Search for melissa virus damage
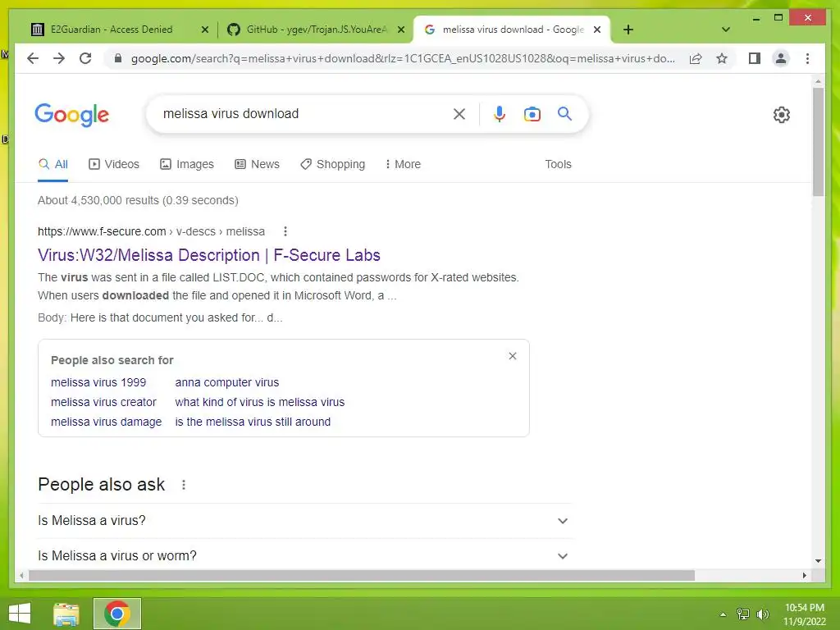 click(106, 422)
